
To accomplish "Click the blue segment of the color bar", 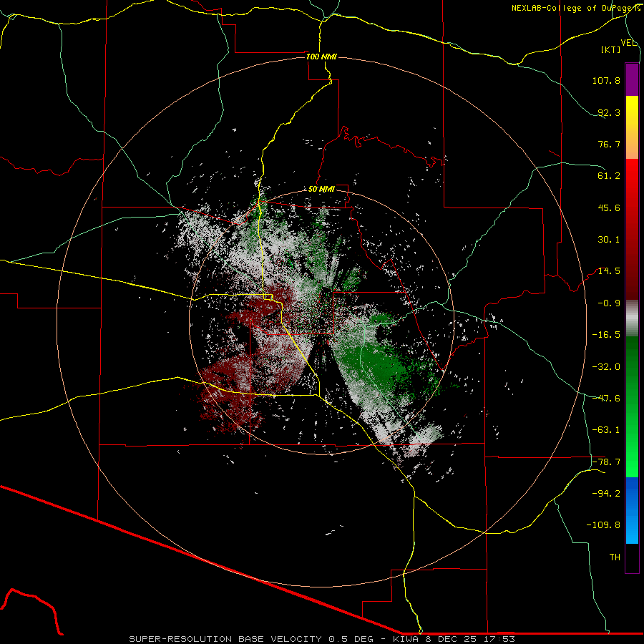I will tap(632, 510).
